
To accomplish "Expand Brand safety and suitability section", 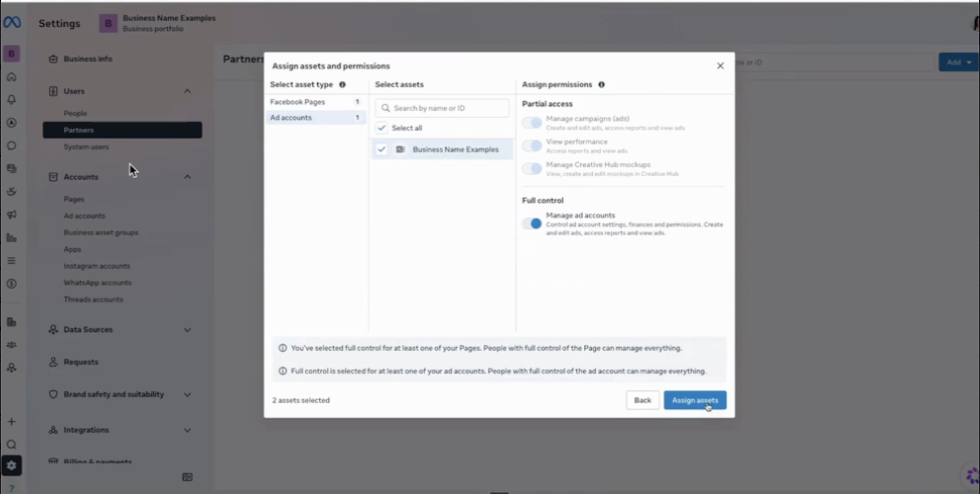I will coord(187,395).
